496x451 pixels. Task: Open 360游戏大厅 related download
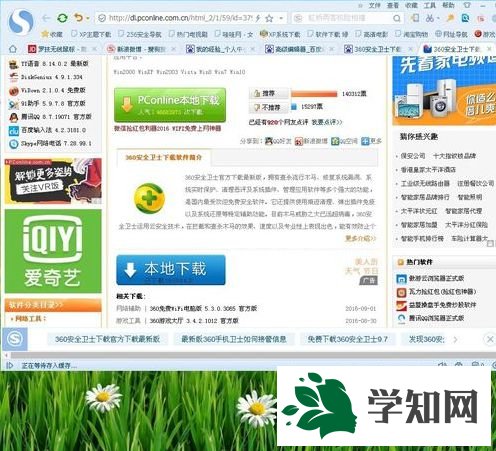[x=194, y=321]
